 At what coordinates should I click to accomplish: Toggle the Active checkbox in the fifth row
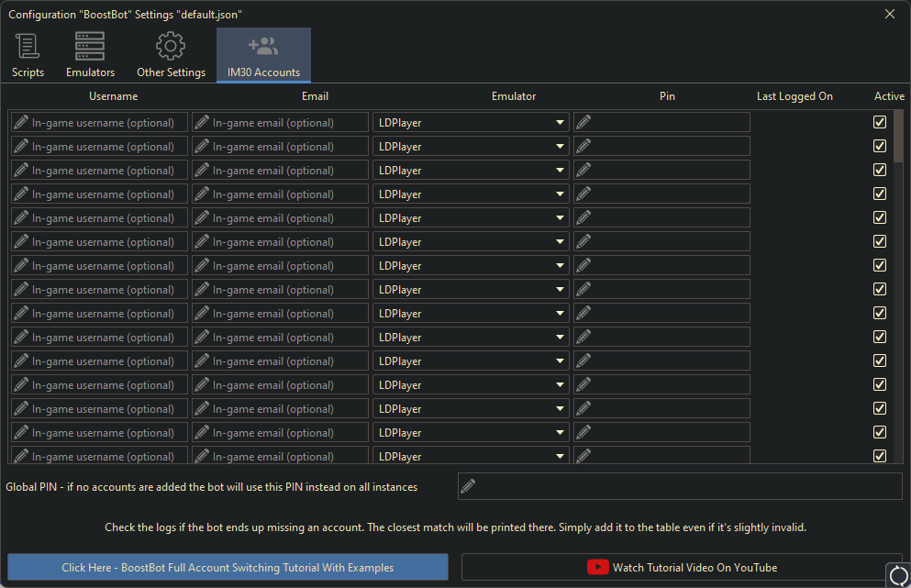pos(880,217)
